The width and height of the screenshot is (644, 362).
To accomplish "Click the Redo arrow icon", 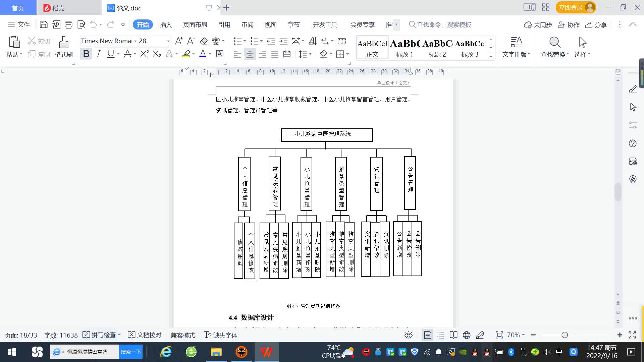I will tap(110, 24).
